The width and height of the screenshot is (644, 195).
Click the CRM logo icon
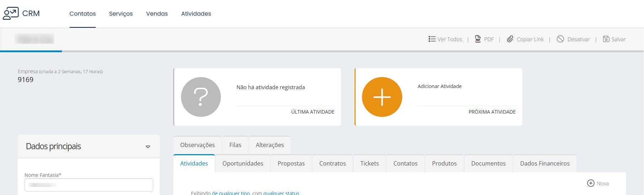tap(11, 13)
